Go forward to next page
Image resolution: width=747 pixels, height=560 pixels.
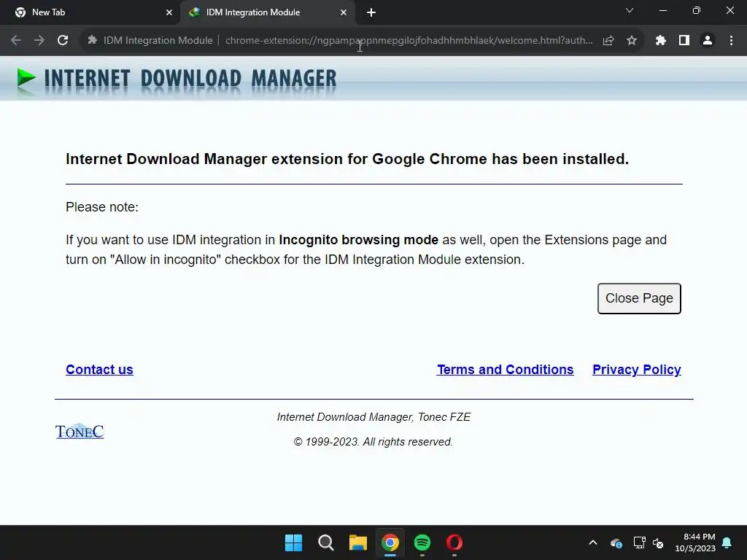click(39, 41)
